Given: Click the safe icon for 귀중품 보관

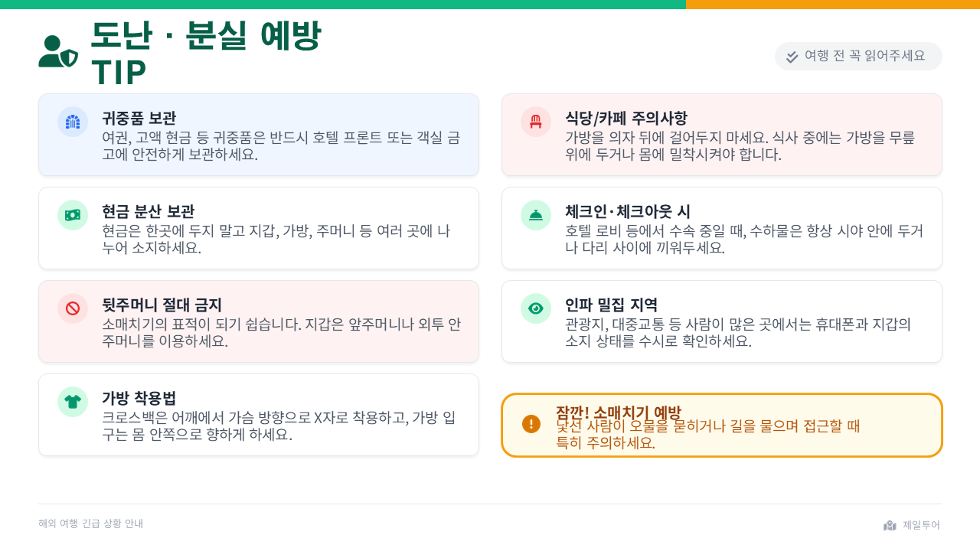Looking at the screenshot, I should [x=73, y=122].
